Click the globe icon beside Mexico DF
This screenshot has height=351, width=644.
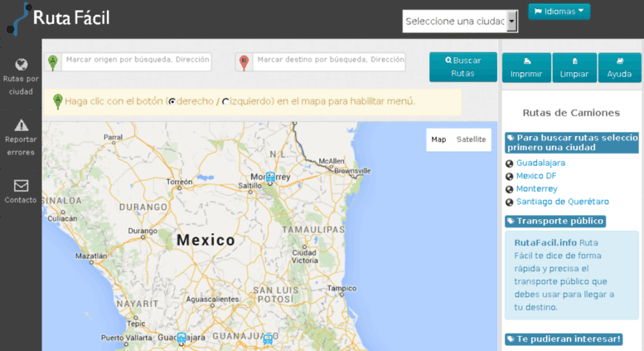tap(509, 176)
